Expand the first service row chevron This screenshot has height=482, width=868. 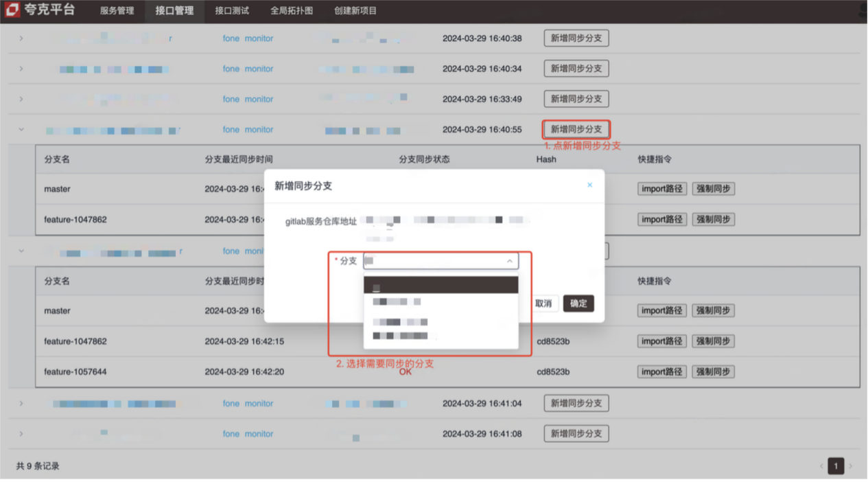click(x=21, y=38)
